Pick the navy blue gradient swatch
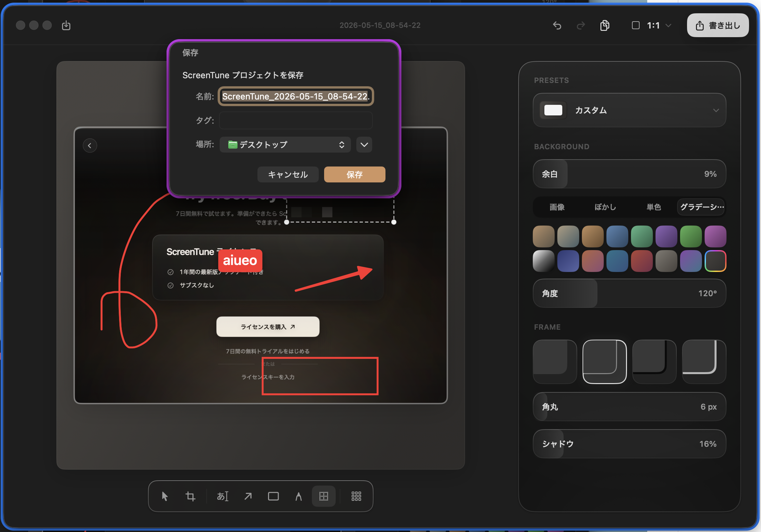 coord(568,261)
